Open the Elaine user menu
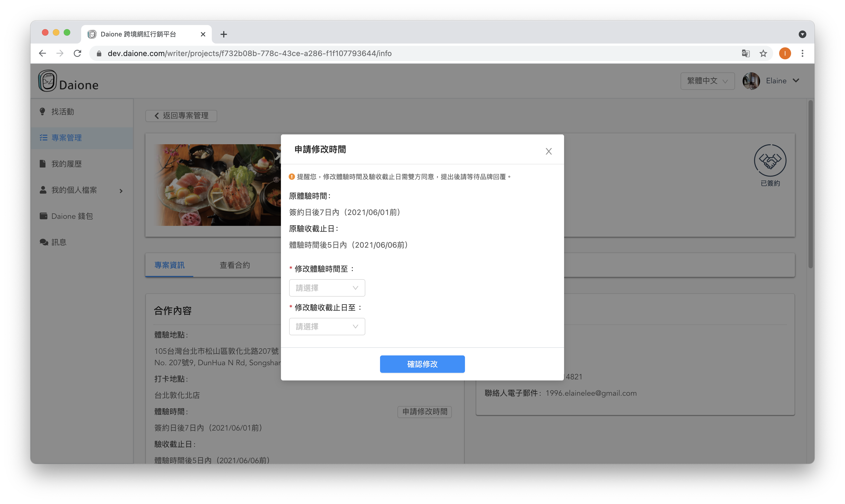 [783, 81]
